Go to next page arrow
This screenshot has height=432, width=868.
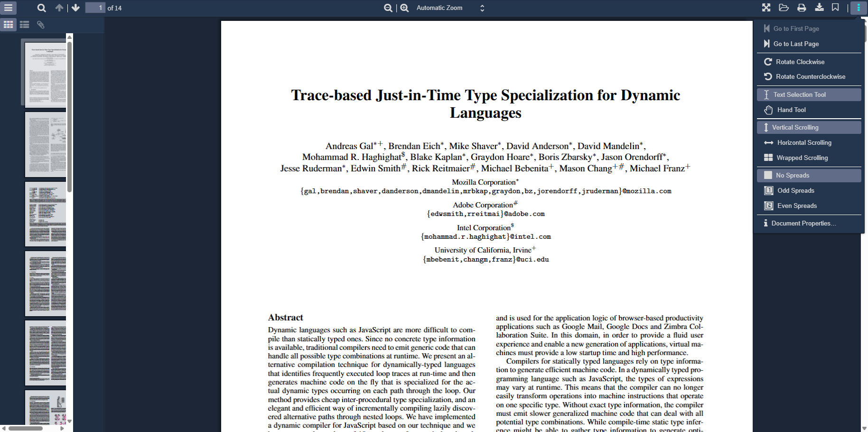click(76, 8)
